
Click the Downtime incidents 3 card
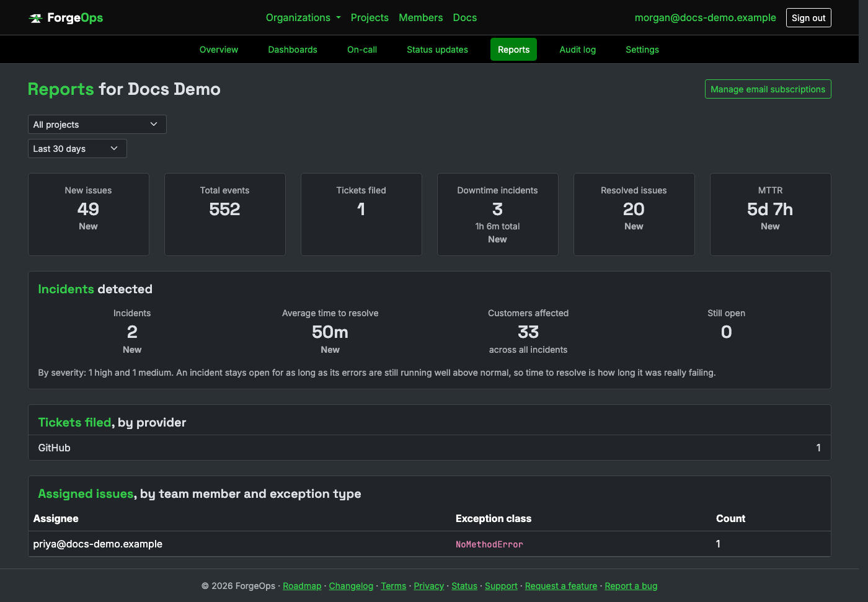[x=498, y=215]
